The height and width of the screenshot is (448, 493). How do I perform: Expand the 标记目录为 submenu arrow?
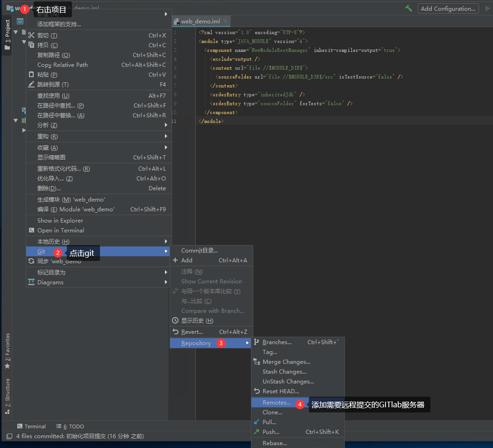point(166,272)
